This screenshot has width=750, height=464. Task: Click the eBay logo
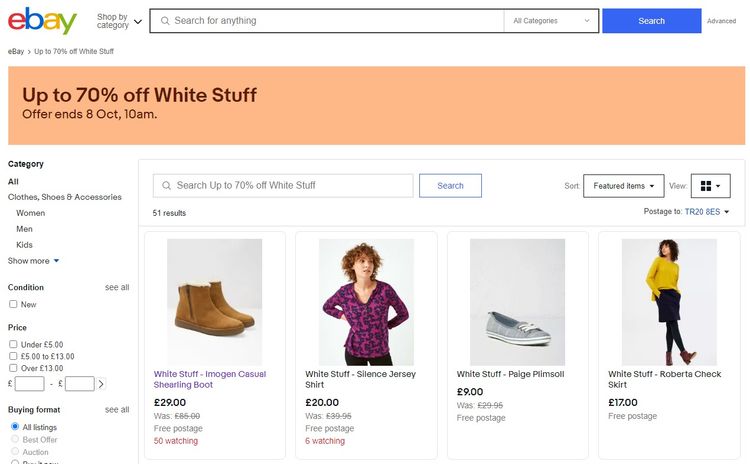point(42,21)
